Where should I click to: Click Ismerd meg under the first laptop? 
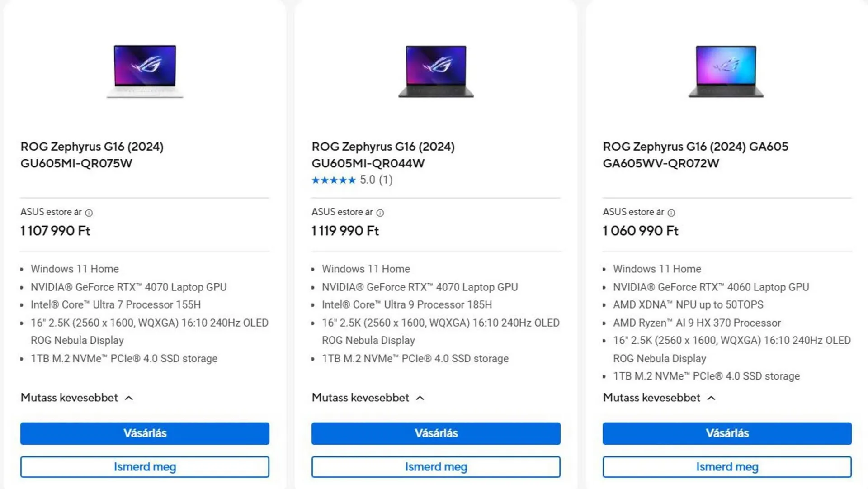(145, 467)
